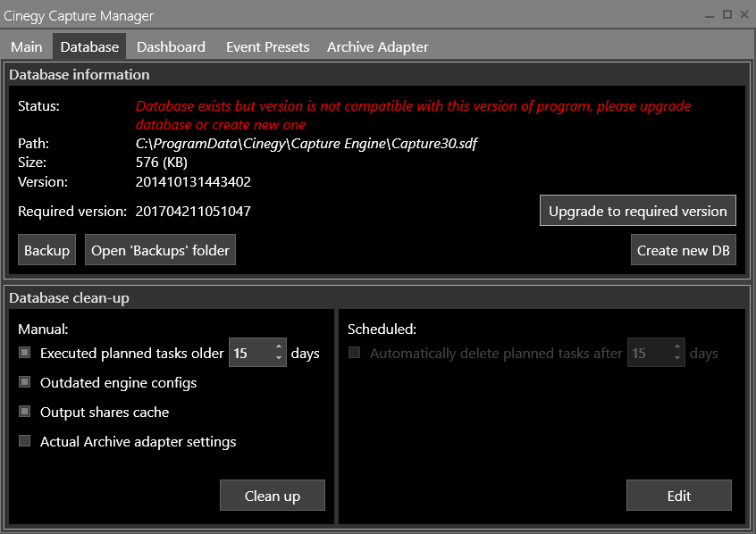756x534 pixels.
Task: Maximize the Cinegy Capture Manager window
Action: [x=727, y=14]
